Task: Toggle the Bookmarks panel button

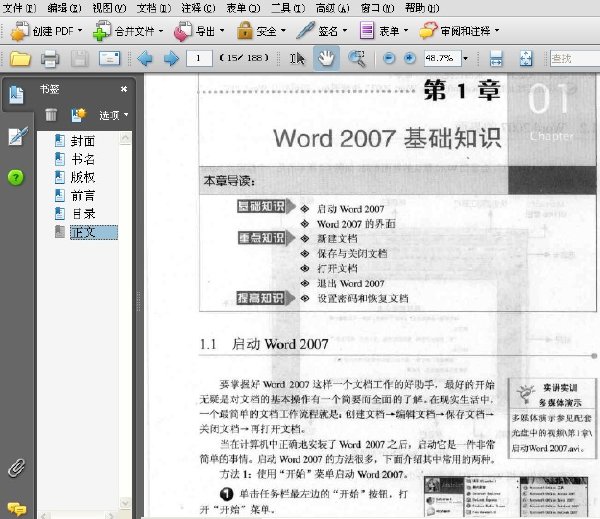Action: click(x=16, y=94)
